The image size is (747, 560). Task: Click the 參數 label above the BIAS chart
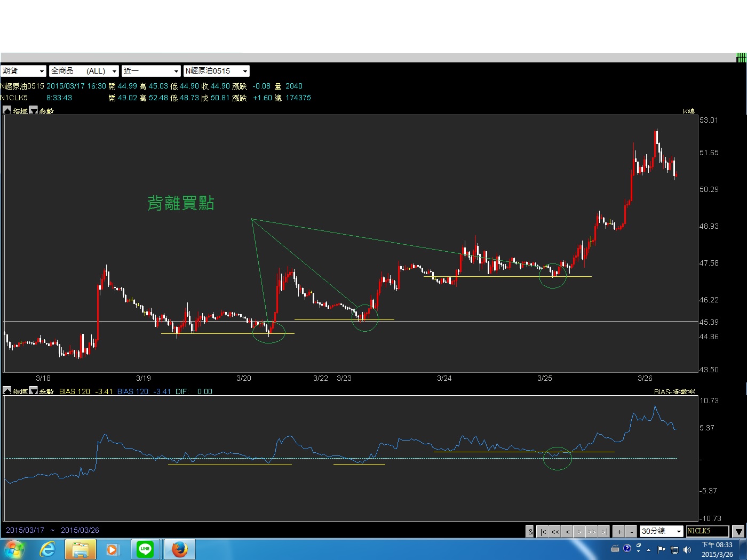point(46,391)
